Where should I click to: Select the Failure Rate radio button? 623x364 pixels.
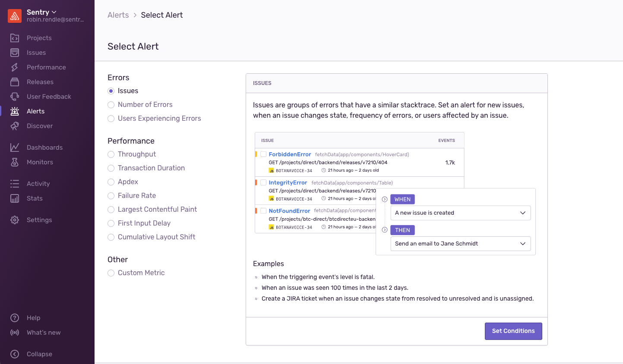[111, 196]
